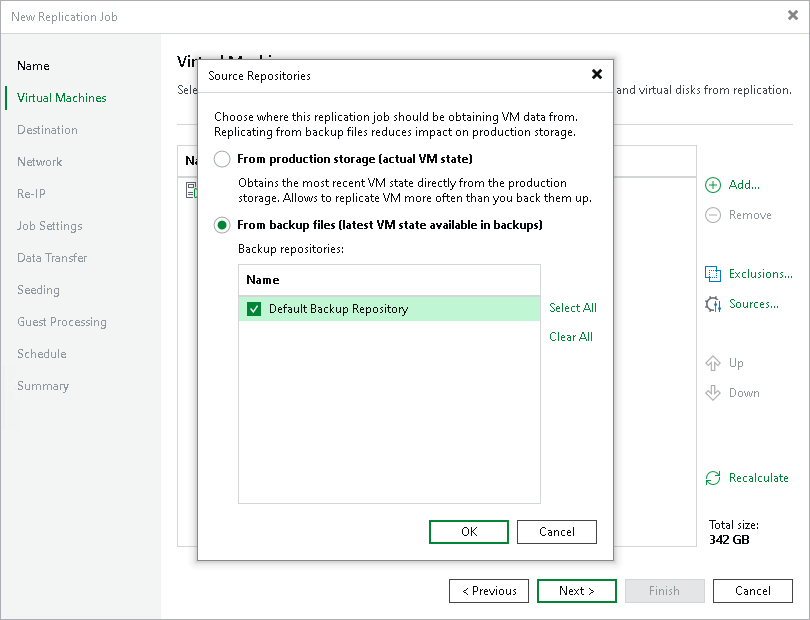810x620 pixels.
Task: Open the Job Settings wizard step
Action: [x=50, y=226]
